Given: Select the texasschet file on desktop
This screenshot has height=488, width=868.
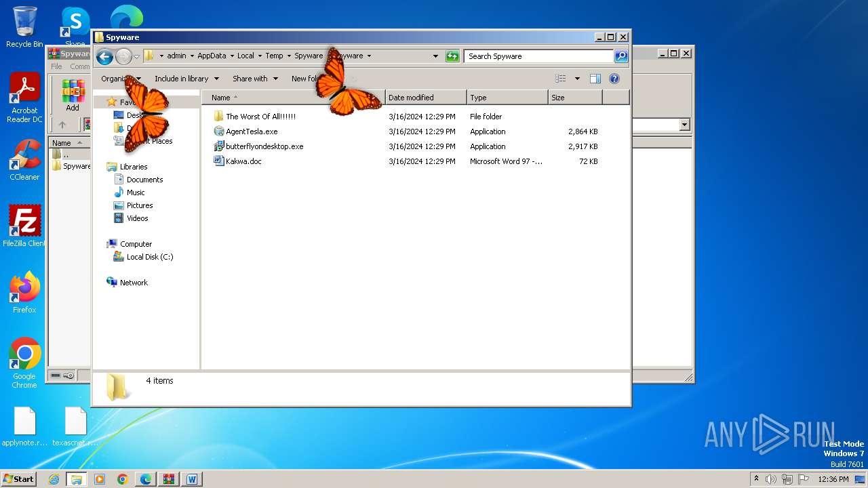Looking at the screenshot, I should tap(75, 427).
